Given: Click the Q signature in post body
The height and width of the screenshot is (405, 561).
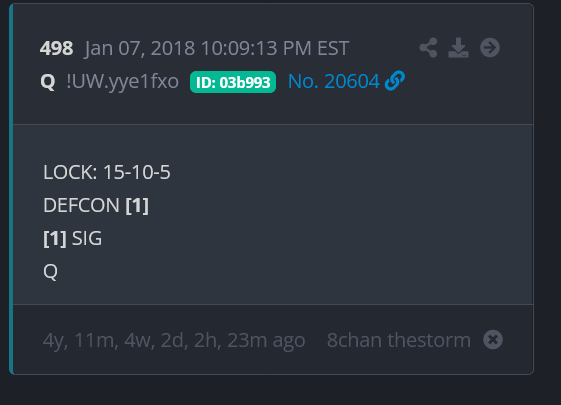Looking at the screenshot, I should coord(50,272).
